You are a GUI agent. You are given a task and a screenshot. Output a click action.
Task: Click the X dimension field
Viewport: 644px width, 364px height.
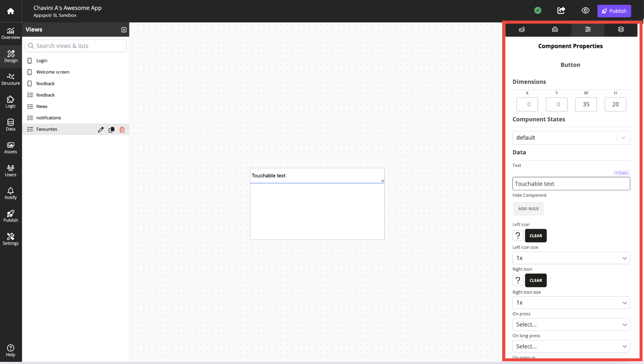click(527, 104)
